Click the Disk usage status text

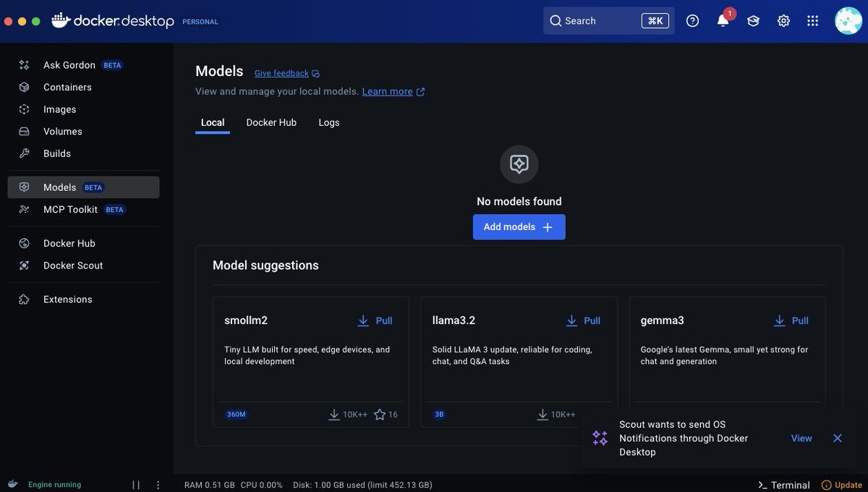click(x=362, y=485)
